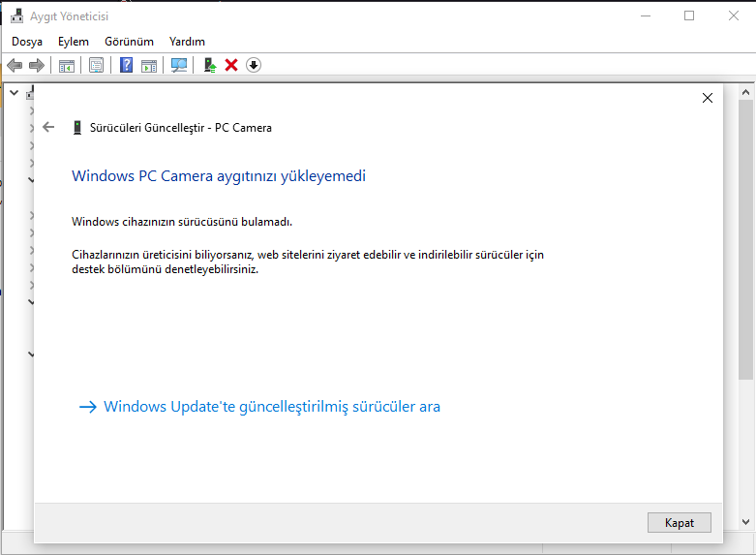Click the heading 'Windows PC Camera aygıtınızı yükleyemedi'
This screenshot has height=555, width=756.
click(219, 175)
